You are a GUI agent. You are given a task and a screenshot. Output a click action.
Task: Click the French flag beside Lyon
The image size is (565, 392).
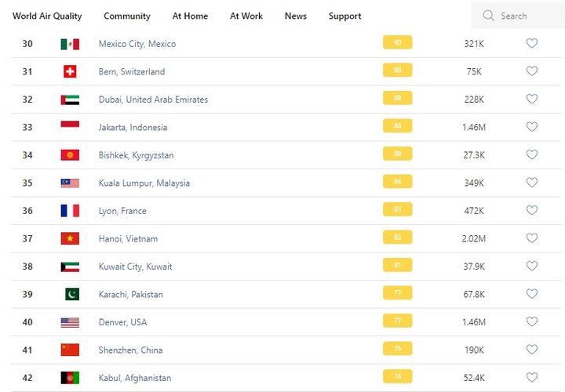pos(70,211)
